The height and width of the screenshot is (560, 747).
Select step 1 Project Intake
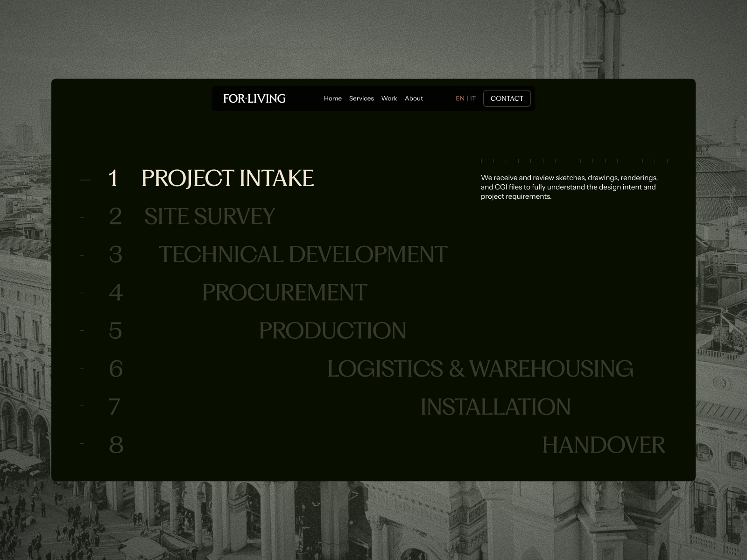pos(228,178)
